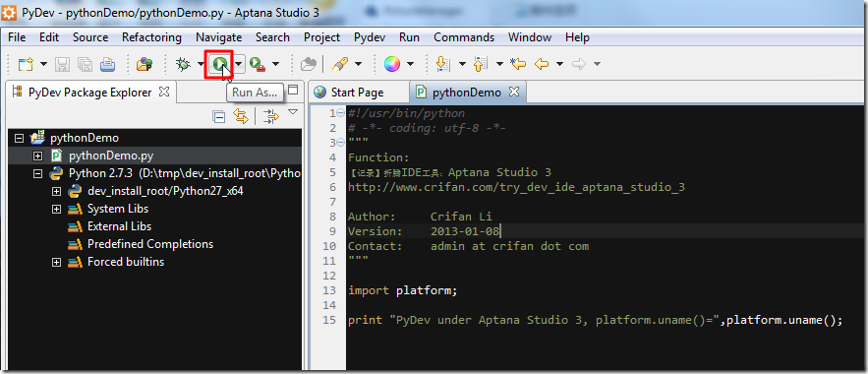Screen dimensions: 868x374
Task: Click the New file wizard icon
Action: coord(26,64)
